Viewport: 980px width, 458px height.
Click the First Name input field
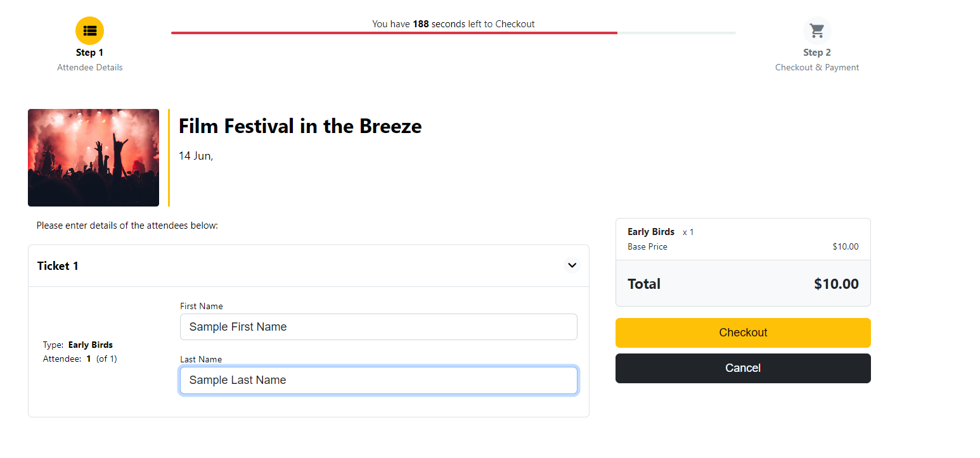378,327
